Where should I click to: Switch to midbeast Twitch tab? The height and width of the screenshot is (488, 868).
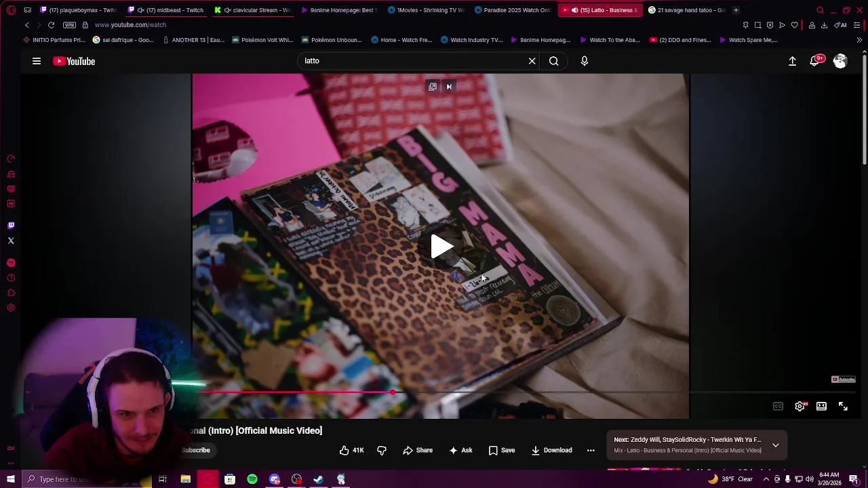pos(165,10)
